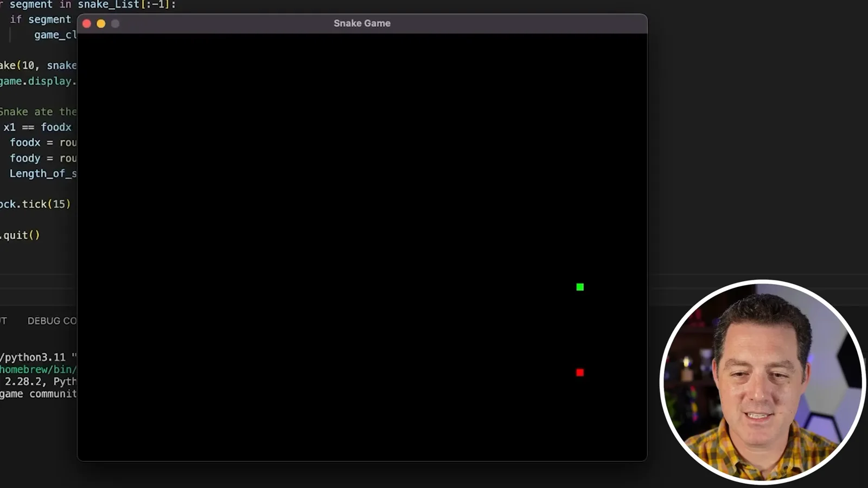The width and height of the screenshot is (868, 488).
Task: Click the 'foody = rou' code line
Action: pos(43,158)
